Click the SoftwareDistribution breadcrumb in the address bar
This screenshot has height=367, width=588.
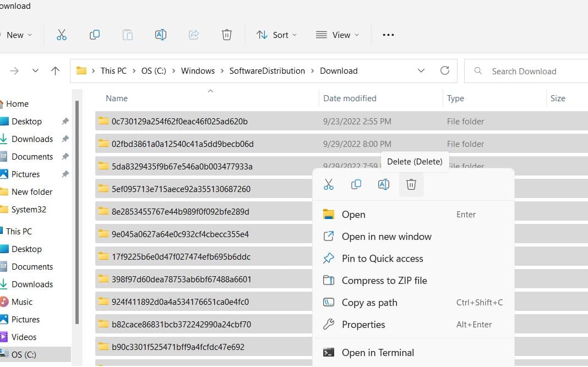click(x=267, y=71)
